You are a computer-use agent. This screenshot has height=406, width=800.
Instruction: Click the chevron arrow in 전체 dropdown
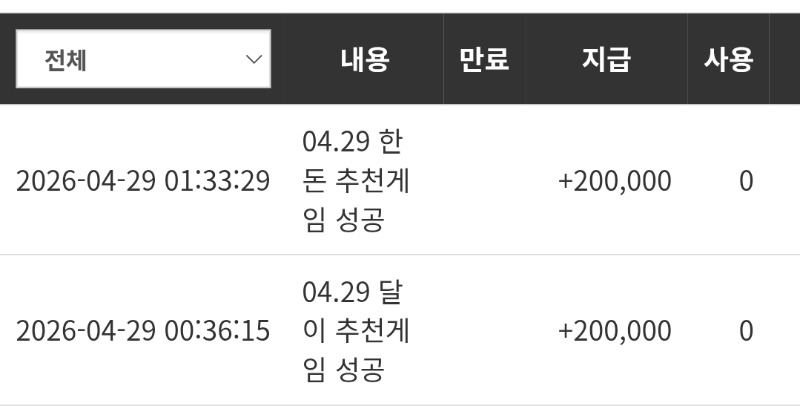click(x=254, y=59)
